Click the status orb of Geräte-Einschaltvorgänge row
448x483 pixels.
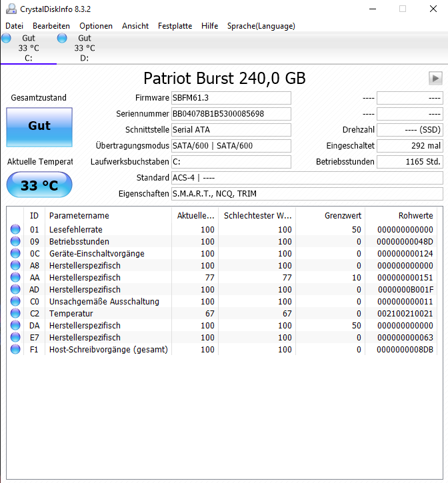pos(15,253)
